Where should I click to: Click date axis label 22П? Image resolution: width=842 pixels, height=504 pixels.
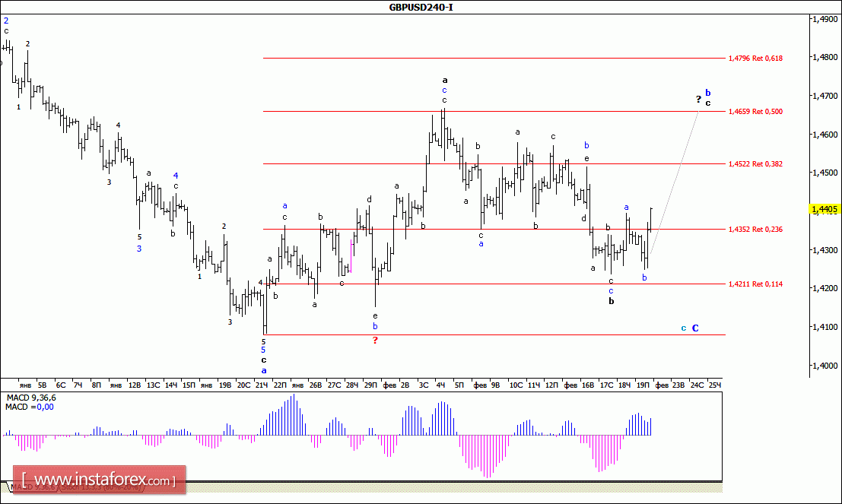click(280, 385)
